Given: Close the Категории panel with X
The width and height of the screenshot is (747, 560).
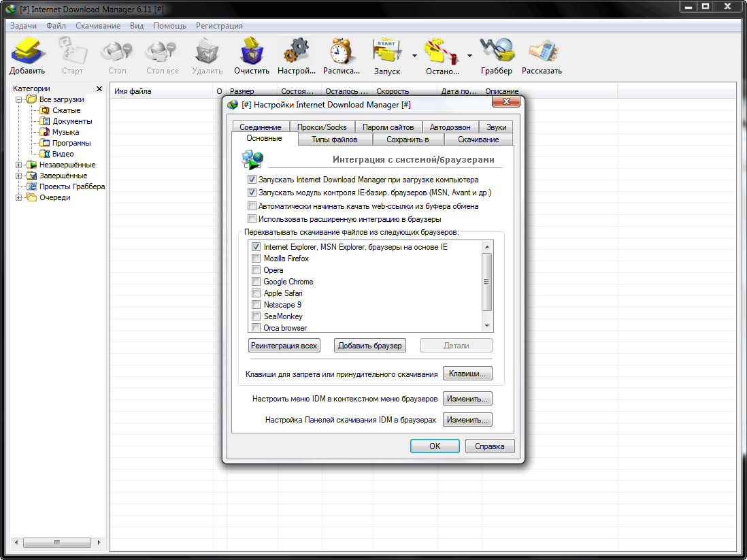Looking at the screenshot, I should point(99,88).
